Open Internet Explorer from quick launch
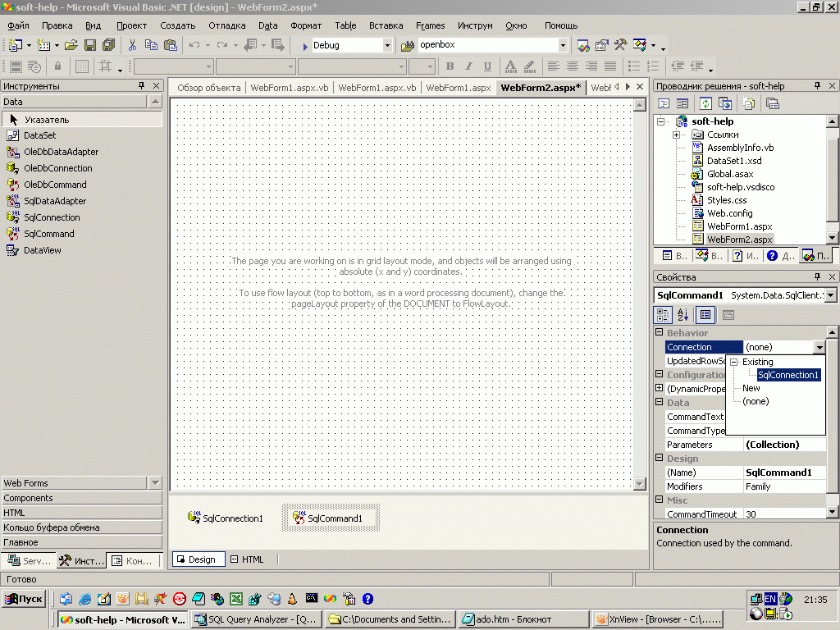This screenshot has width=840, height=630. pyautogui.click(x=84, y=599)
